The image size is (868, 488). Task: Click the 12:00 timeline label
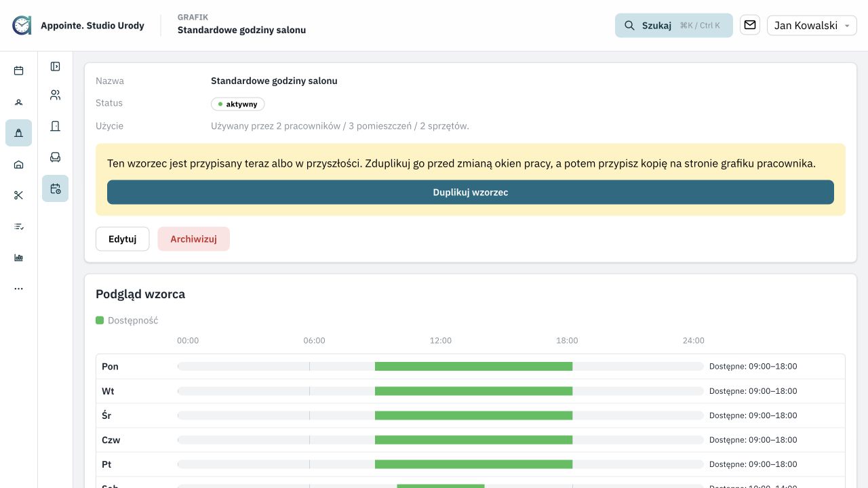click(441, 340)
